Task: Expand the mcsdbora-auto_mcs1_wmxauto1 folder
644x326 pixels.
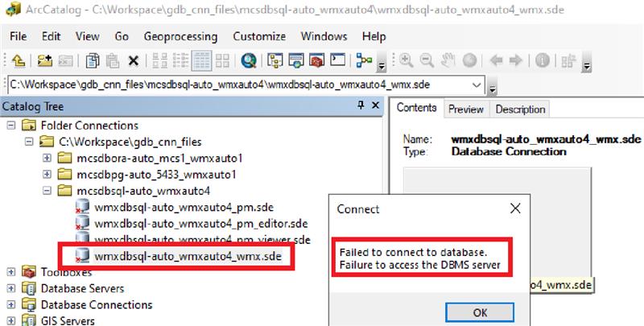Action: click(47, 158)
